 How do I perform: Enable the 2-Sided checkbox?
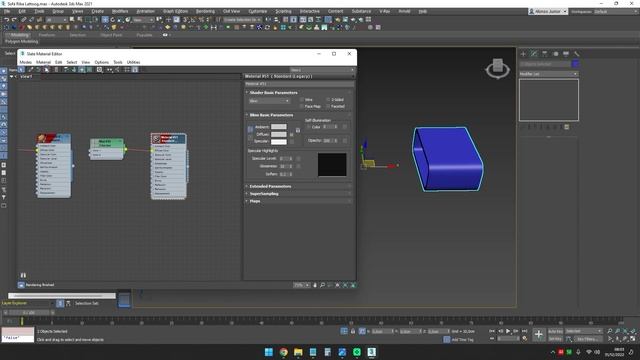click(328, 100)
